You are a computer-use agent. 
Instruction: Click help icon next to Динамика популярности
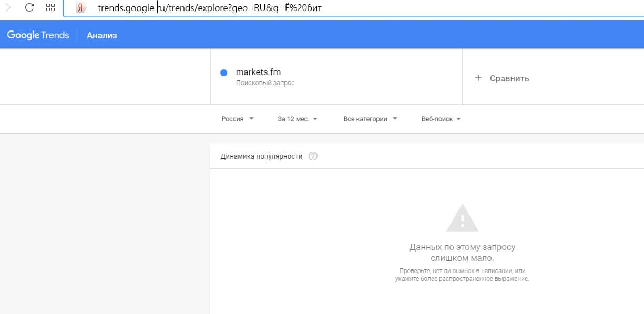(313, 156)
